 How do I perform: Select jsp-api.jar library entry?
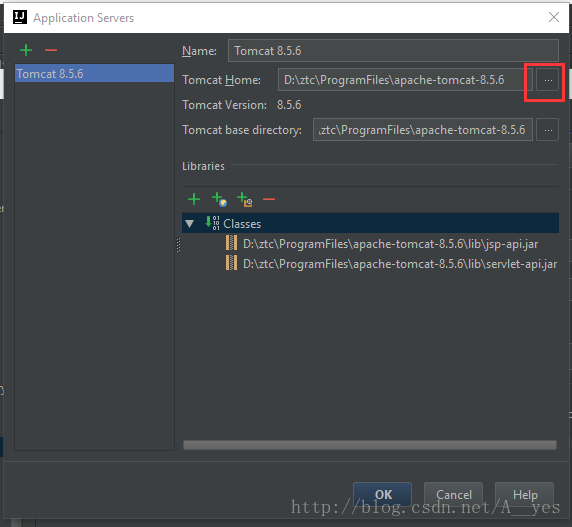point(391,244)
